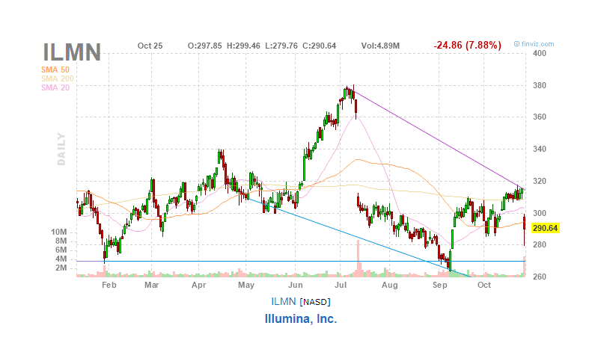This screenshot has width=598, height=364.
Task: Select the SMA 50 legend label
Action: click(57, 70)
